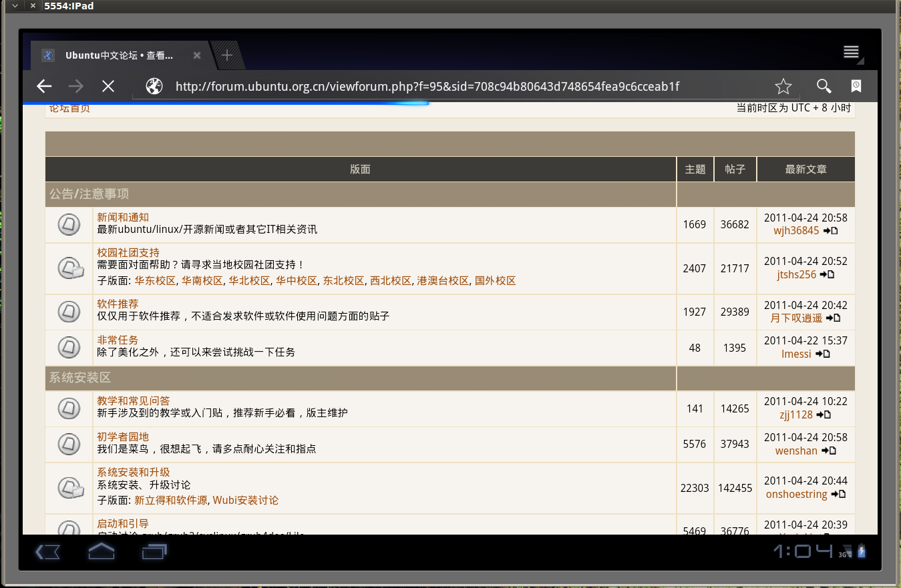901x588 pixels.
Task: Open the 非常任务 forum
Action: coord(118,340)
